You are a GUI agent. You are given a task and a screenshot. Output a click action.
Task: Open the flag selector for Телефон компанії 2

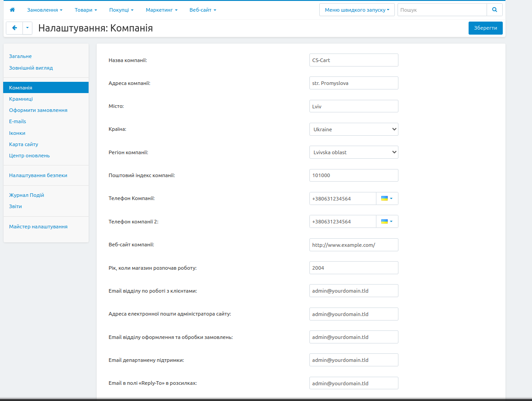(x=387, y=222)
